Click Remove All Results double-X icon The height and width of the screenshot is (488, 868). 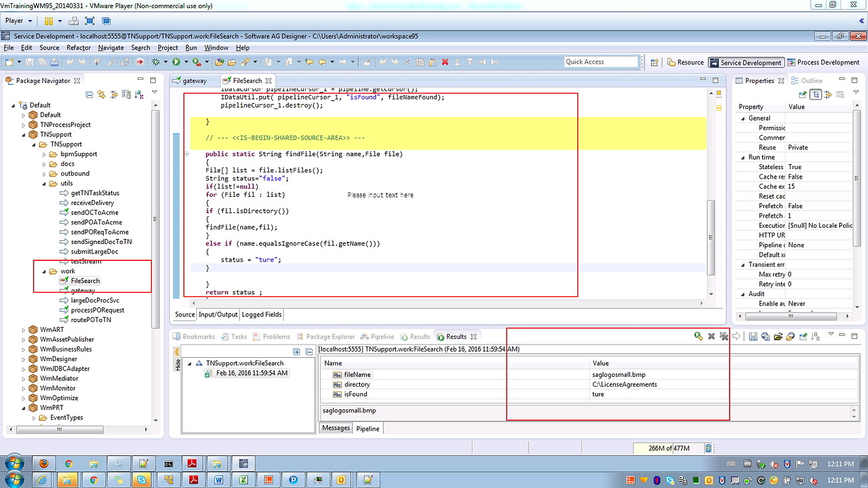pyautogui.click(x=724, y=336)
